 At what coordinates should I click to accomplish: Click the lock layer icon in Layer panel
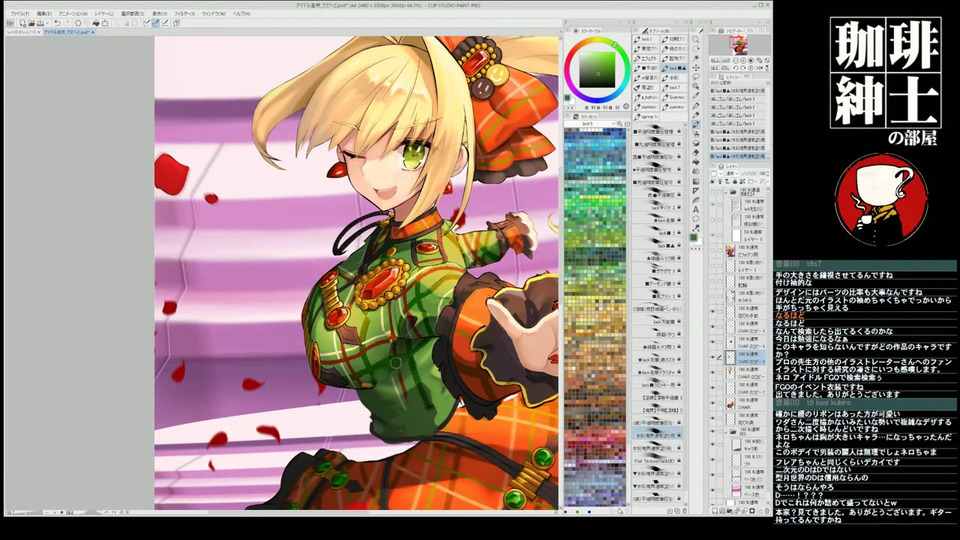pos(735,181)
